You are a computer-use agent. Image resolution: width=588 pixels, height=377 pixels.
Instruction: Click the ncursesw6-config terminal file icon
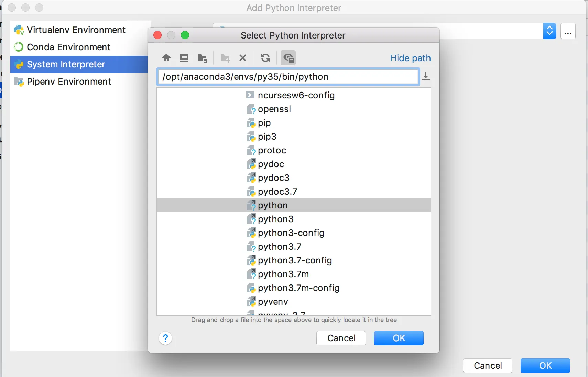250,95
